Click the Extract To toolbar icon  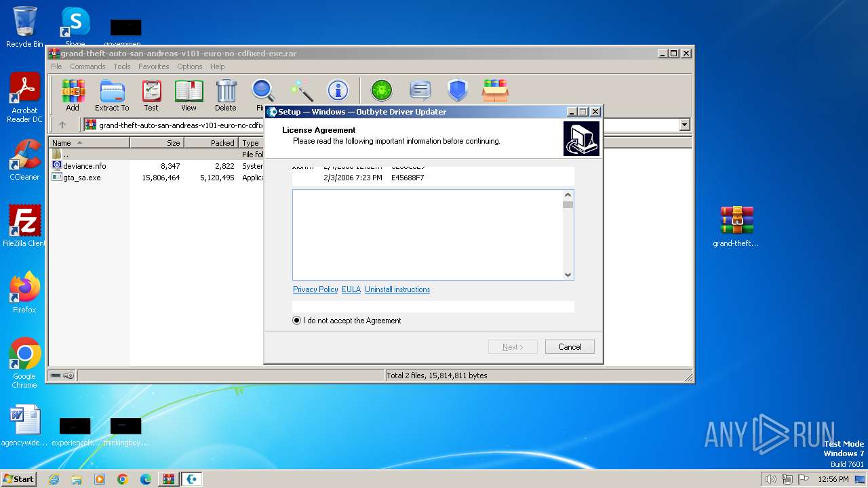coord(112,95)
